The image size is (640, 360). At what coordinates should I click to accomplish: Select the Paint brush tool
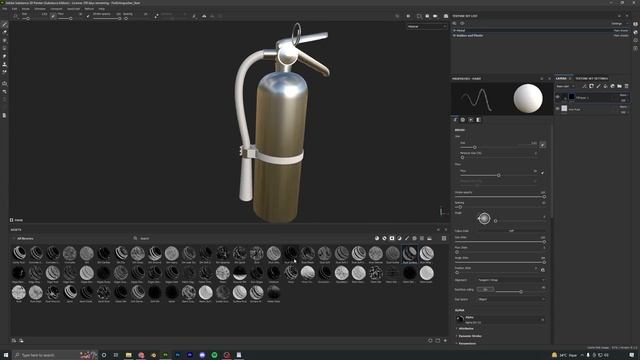point(4,24)
